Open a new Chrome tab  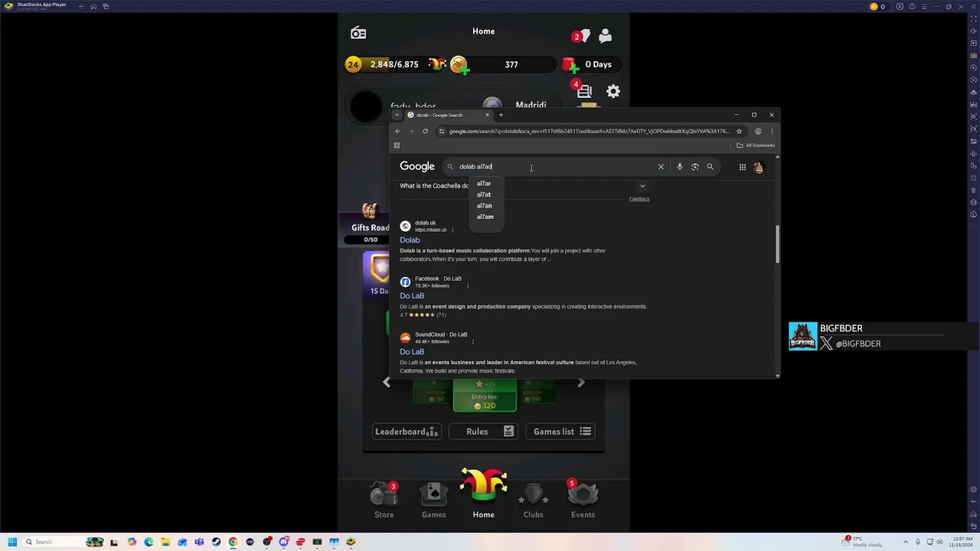coord(501,115)
